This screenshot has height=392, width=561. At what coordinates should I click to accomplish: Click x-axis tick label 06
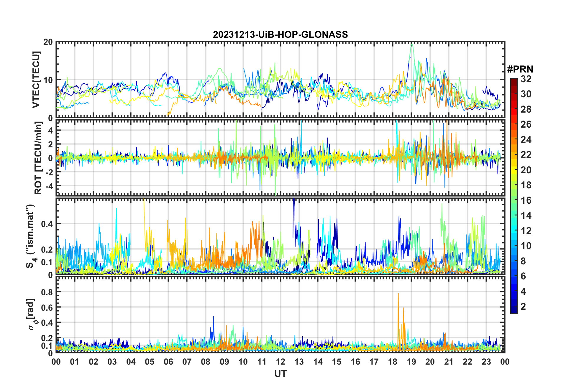168,362
